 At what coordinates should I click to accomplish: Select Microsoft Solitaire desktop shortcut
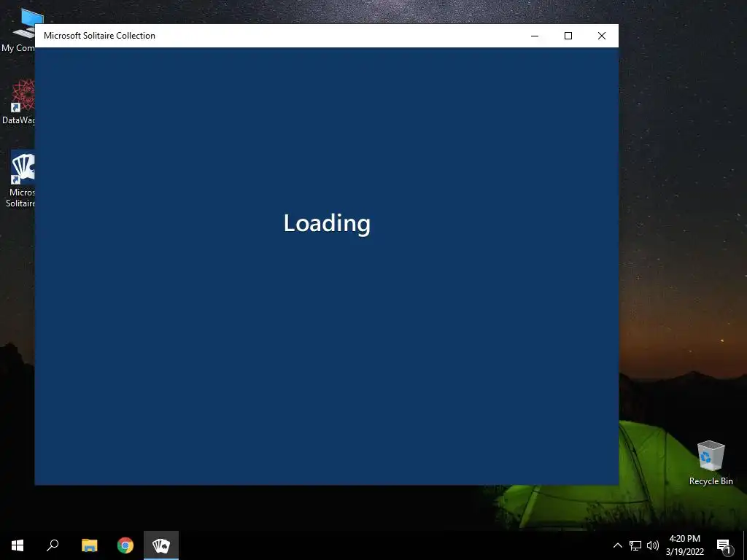19,179
